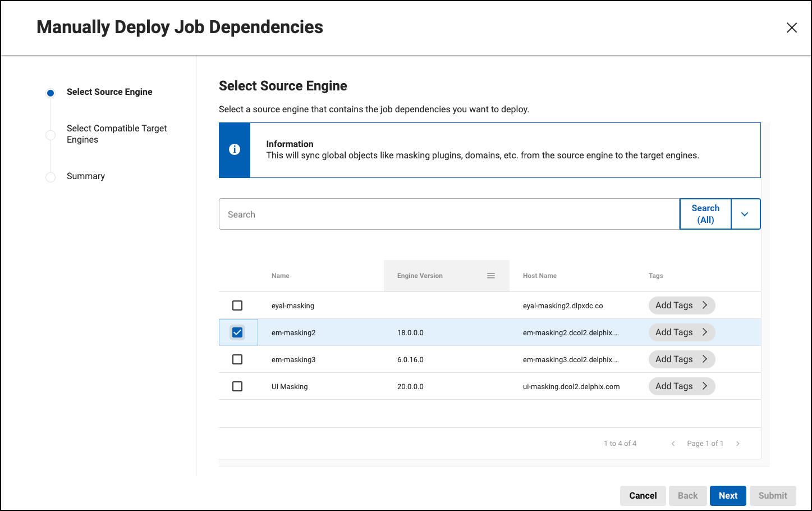Click the Cancel button
Viewport: 812px width, 511px height.
643,495
